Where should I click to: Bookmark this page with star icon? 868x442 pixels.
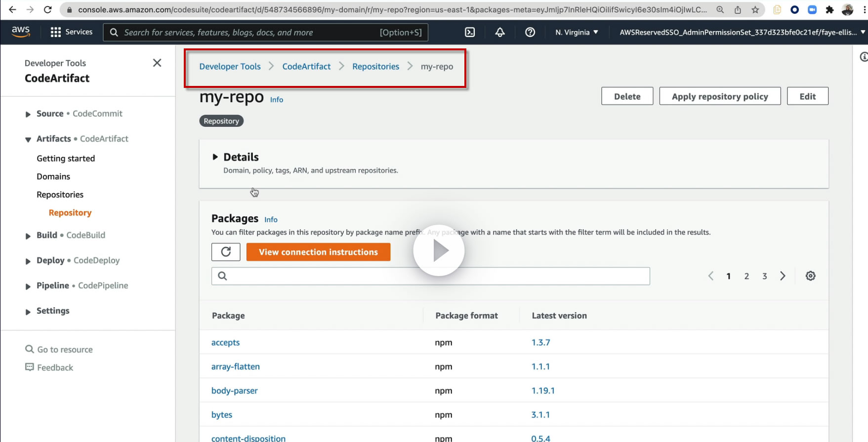755,10
